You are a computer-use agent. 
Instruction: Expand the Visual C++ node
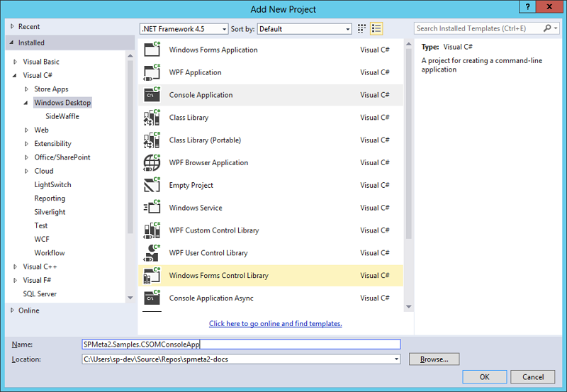tap(15, 267)
